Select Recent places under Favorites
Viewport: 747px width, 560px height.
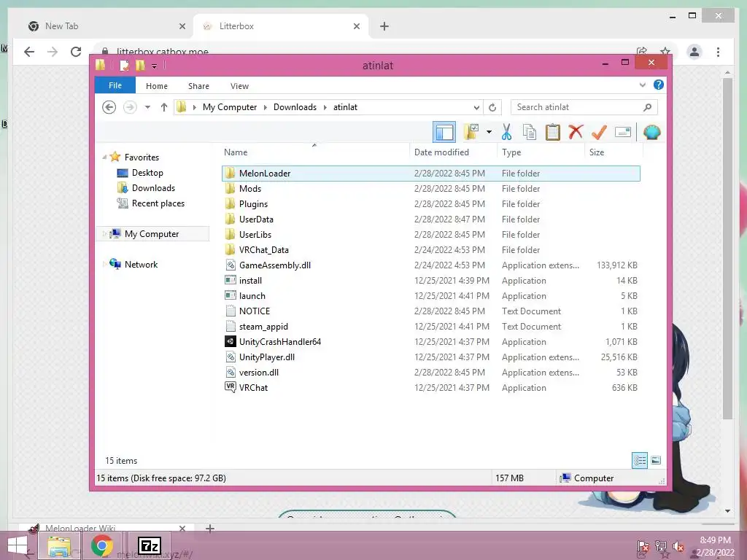click(x=158, y=203)
